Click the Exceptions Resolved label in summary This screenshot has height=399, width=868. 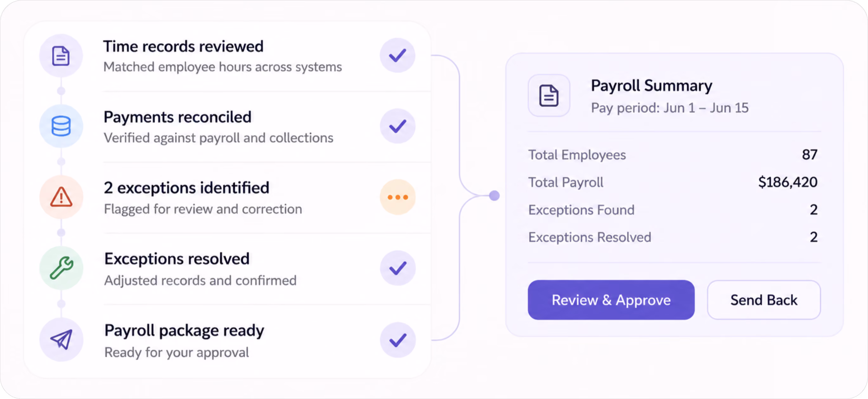(x=590, y=237)
